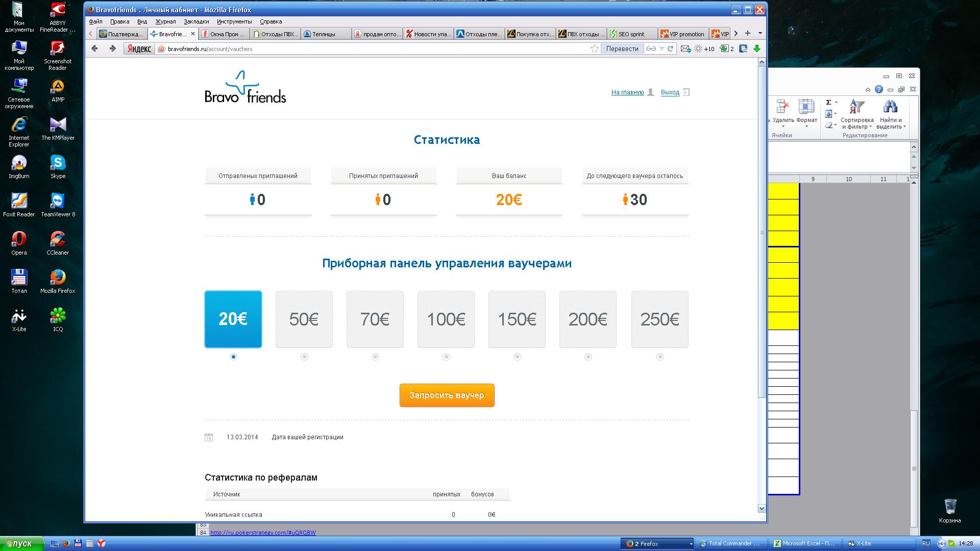Open the mail notifier icon in toolbar
The height and width of the screenshot is (551, 980).
[x=685, y=48]
